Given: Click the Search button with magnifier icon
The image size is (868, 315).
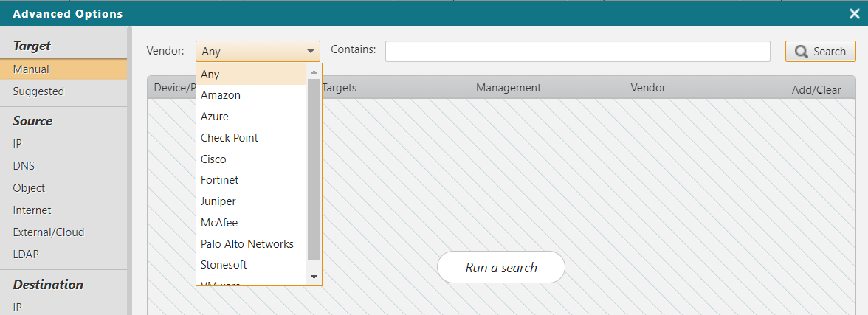Looking at the screenshot, I should (820, 52).
